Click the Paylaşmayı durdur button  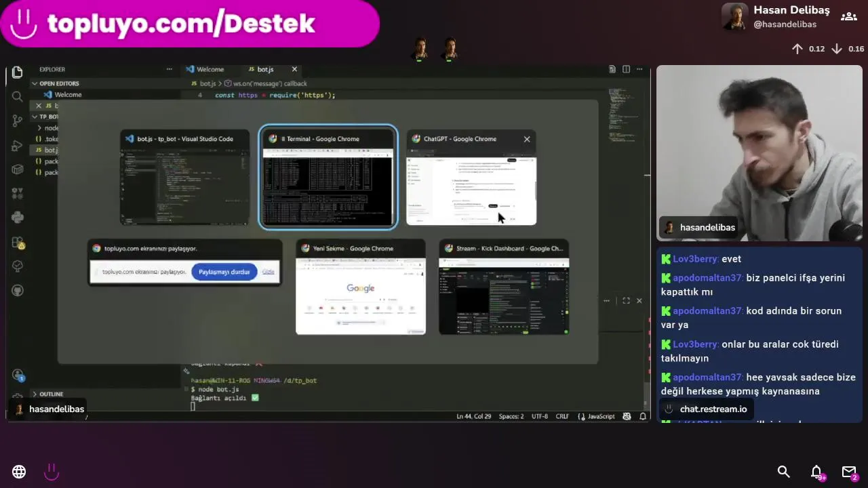[x=224, y=272]
